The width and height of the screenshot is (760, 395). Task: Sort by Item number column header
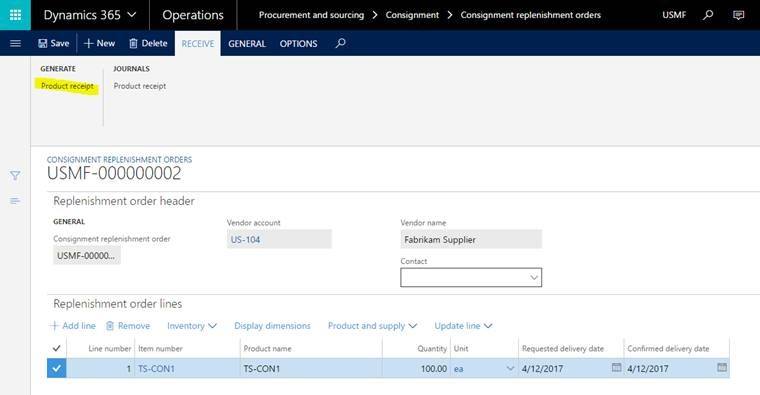point(160,348)
